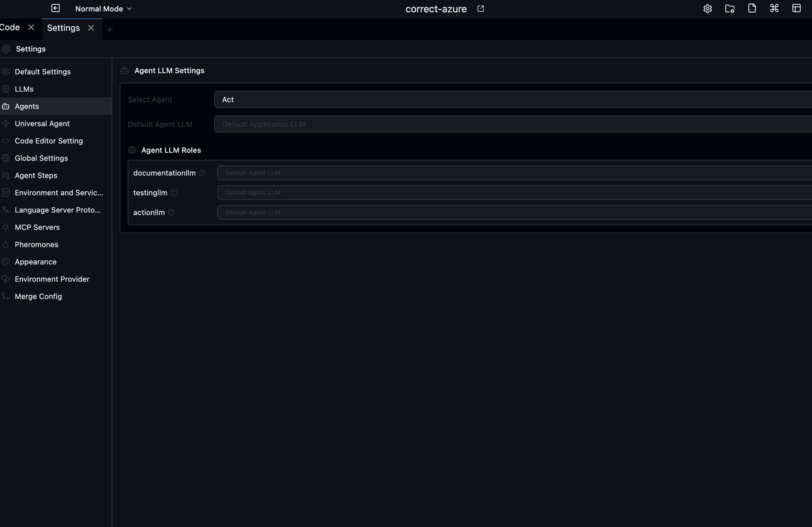Open correct-azure external link icon
Viewport: 812px width, 527px height.
480,9
